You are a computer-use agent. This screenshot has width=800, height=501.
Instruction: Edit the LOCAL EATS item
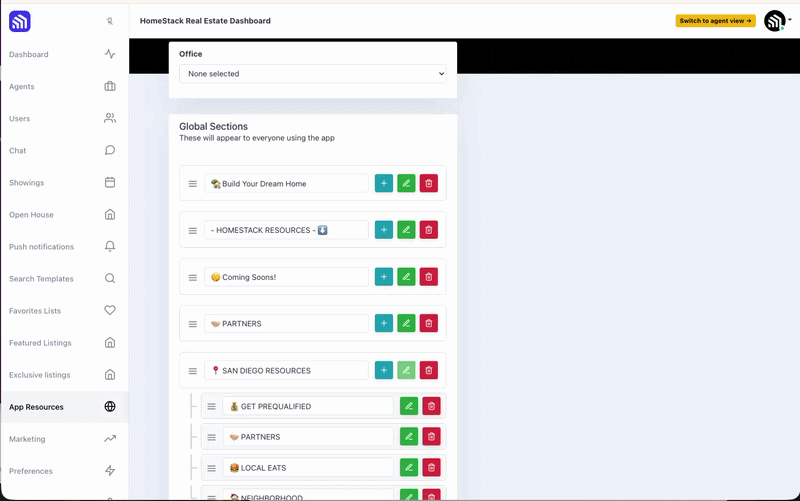(x=409, y=467)
